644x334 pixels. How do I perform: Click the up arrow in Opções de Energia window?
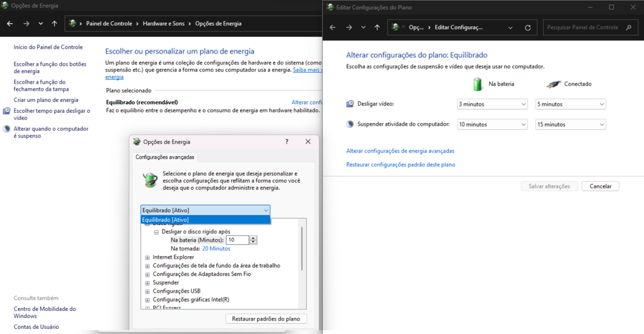coord(55,24)
